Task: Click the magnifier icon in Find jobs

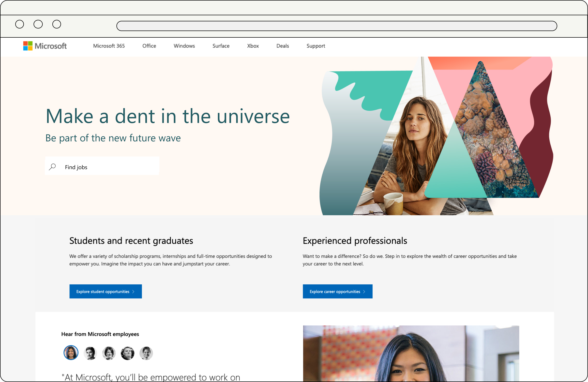Action: pos(52,167)
